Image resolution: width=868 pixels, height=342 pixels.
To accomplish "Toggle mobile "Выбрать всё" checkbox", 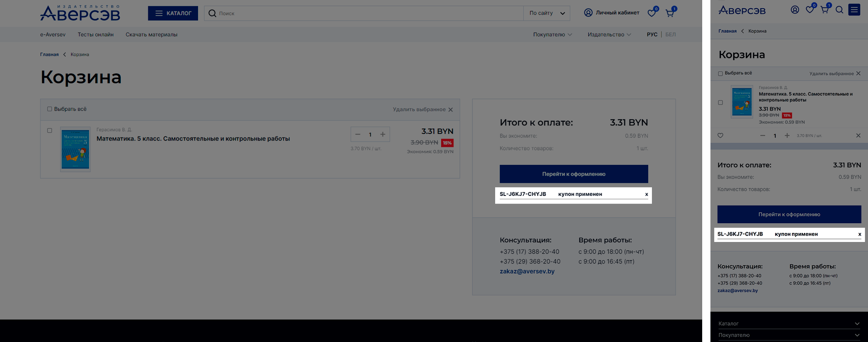I will (x=721, y=73).
